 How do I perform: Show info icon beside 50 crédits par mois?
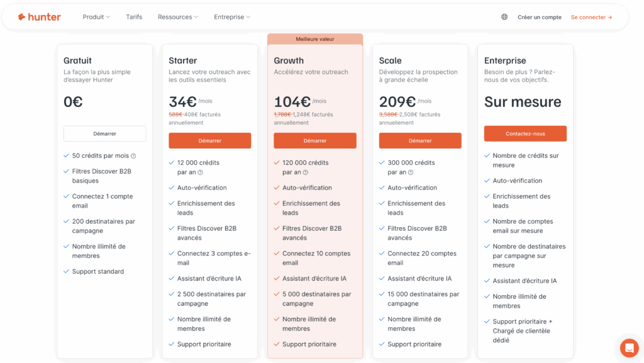tap(133, 156)
